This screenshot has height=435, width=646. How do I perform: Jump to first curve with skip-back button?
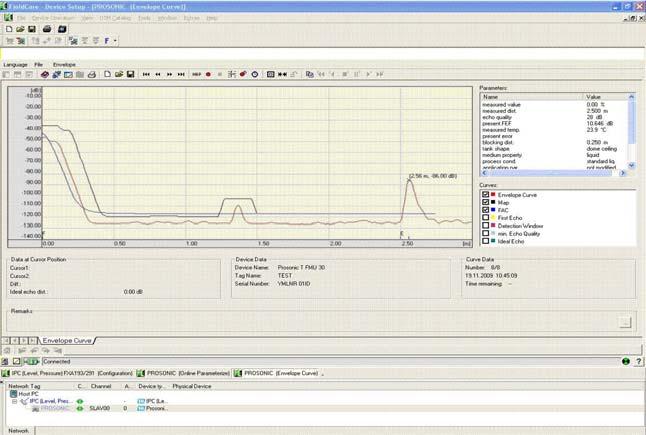(146, 74)
